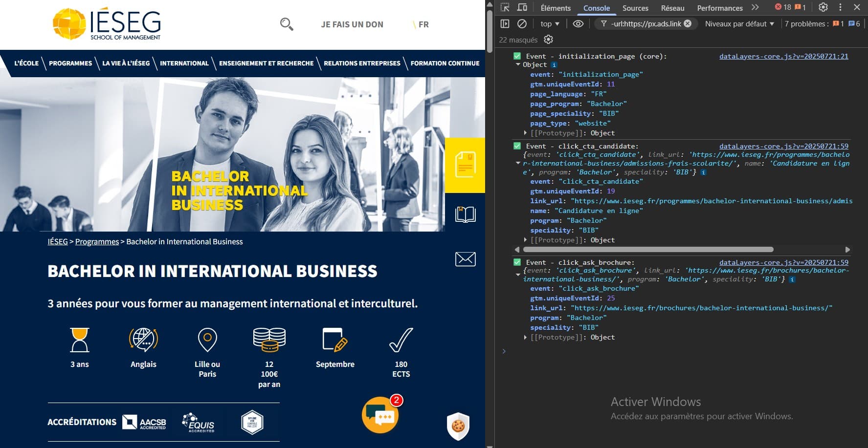The width and height of the screenshot is (868, 448).
Task: Click the 'JE FAIS UN DON' link
Action: point(352,24)
